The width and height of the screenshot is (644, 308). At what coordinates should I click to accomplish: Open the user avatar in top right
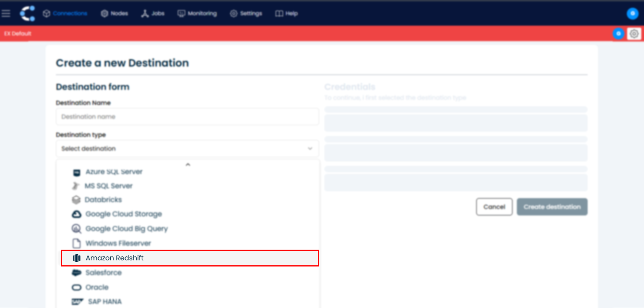633,13
